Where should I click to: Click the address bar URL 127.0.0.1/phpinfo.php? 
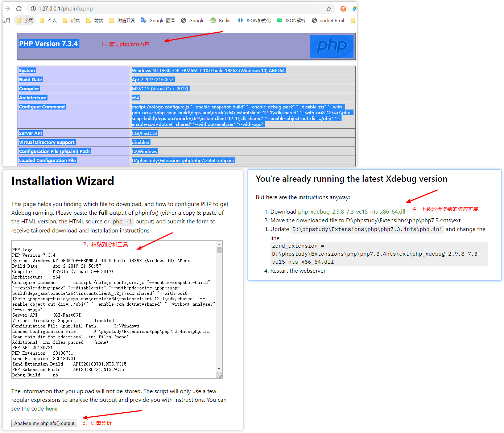pos(66,9)
